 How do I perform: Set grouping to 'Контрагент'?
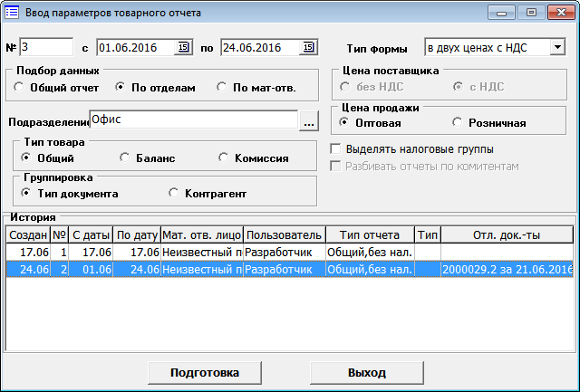click(175, 194)
